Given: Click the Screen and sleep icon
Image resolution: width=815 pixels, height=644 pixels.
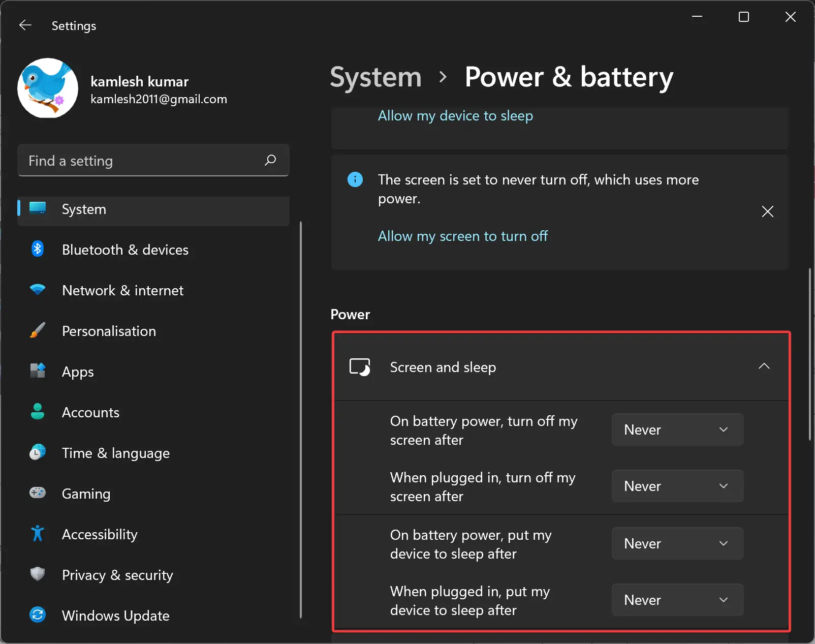Looking at the screenshot, I should (360, 367).
